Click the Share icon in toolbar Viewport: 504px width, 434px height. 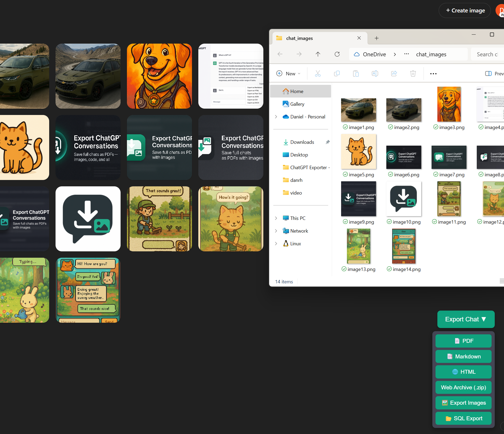[394, 73]
